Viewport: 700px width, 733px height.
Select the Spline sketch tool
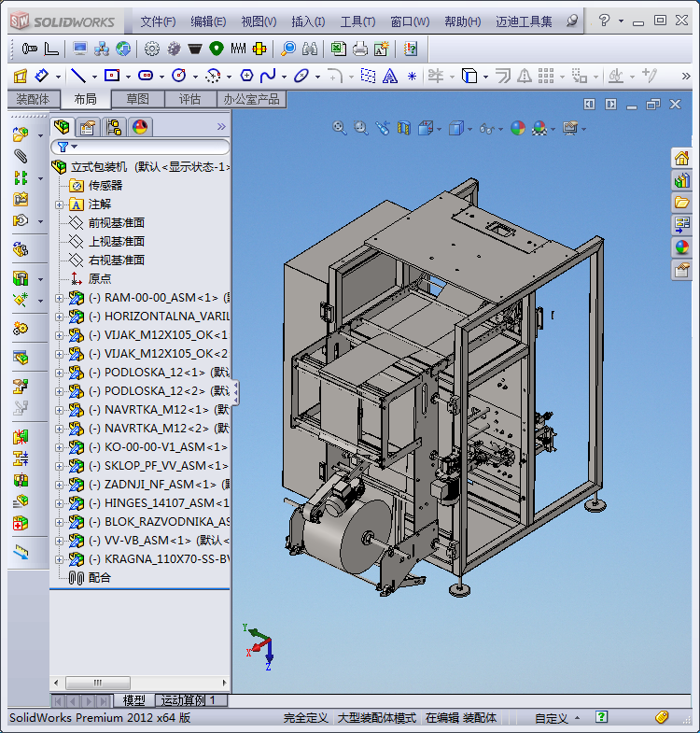coord(268,76)
